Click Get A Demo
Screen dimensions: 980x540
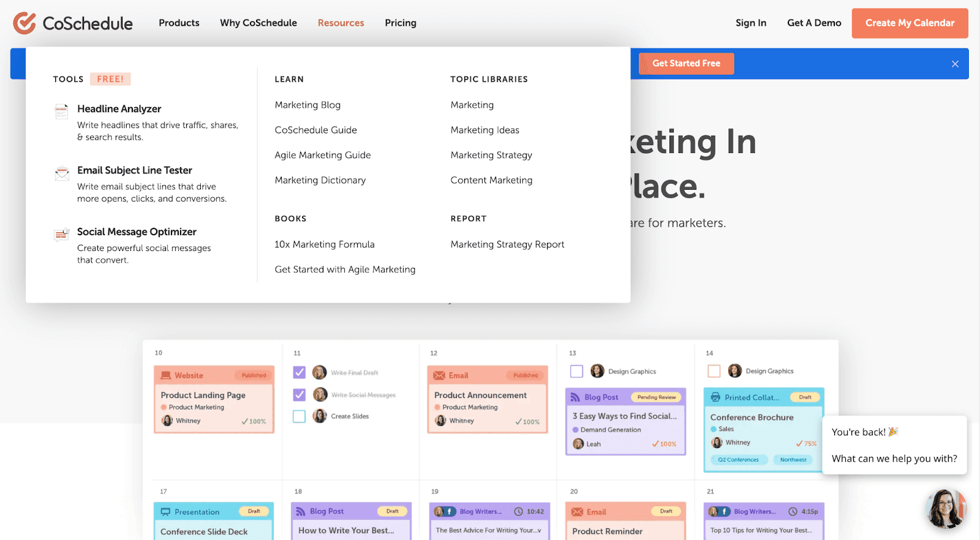(814, 23)
